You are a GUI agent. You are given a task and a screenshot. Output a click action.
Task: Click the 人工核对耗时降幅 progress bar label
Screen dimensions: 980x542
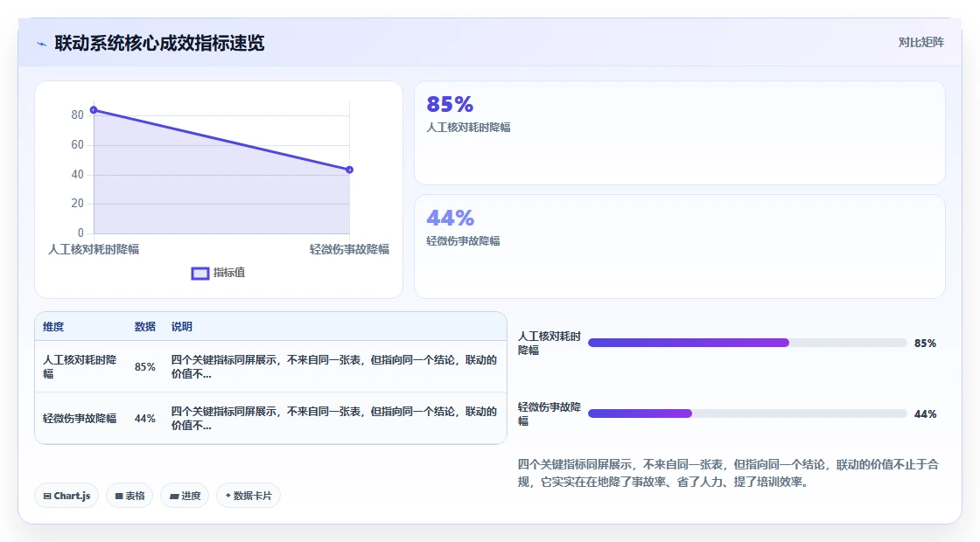(549, 344)
